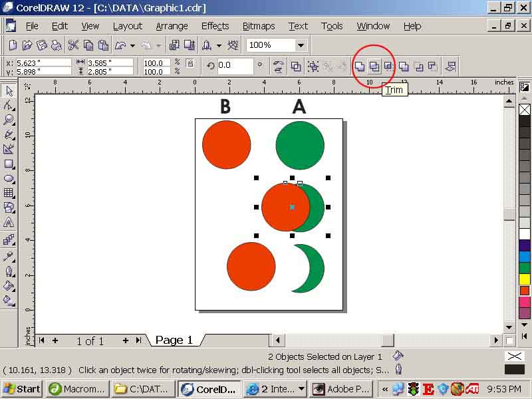Click the object width field 3.585
532x399 pixels.
tap(110, 63)
